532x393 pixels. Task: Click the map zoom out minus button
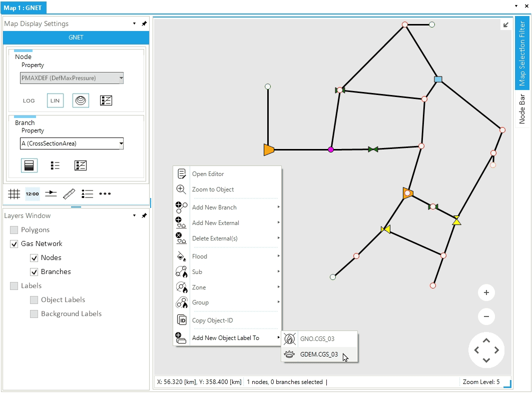pyautogui.click(x=486, y=316)
